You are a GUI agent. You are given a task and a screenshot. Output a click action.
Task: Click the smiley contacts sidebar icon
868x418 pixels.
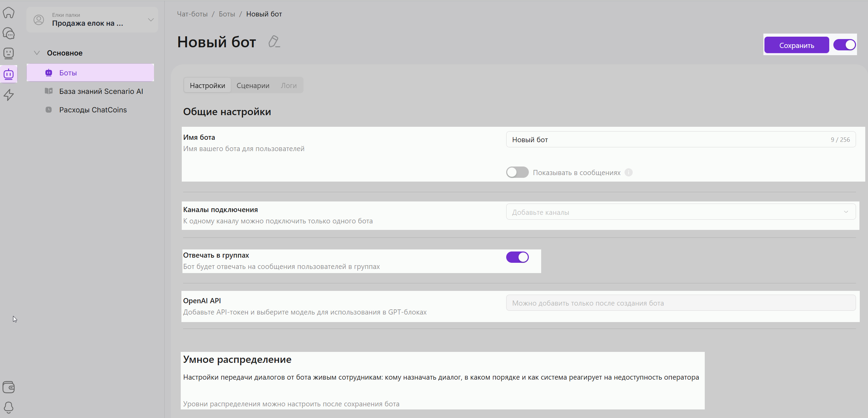pos(9,53)
